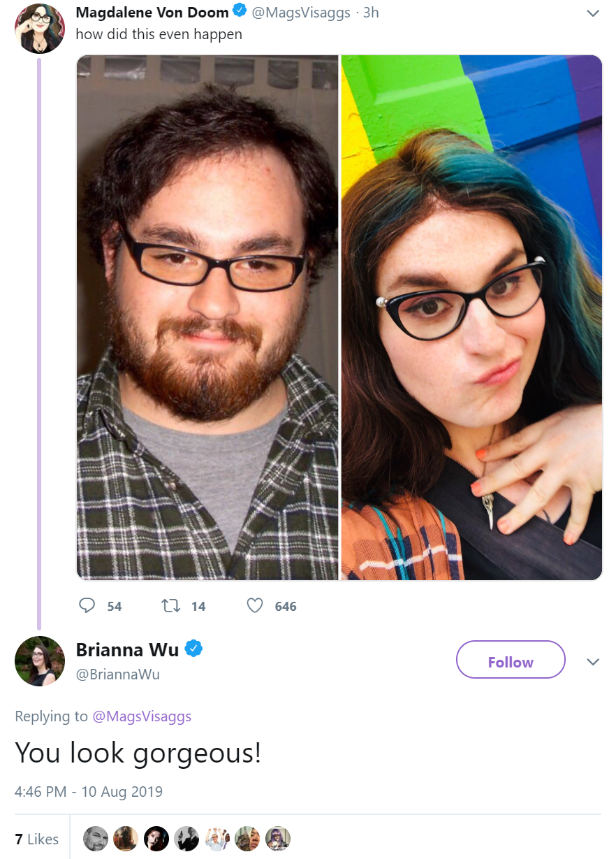Open Brianna Wu's round profile avatar
This screenshot has width=616, height=859.
[40, 661]
